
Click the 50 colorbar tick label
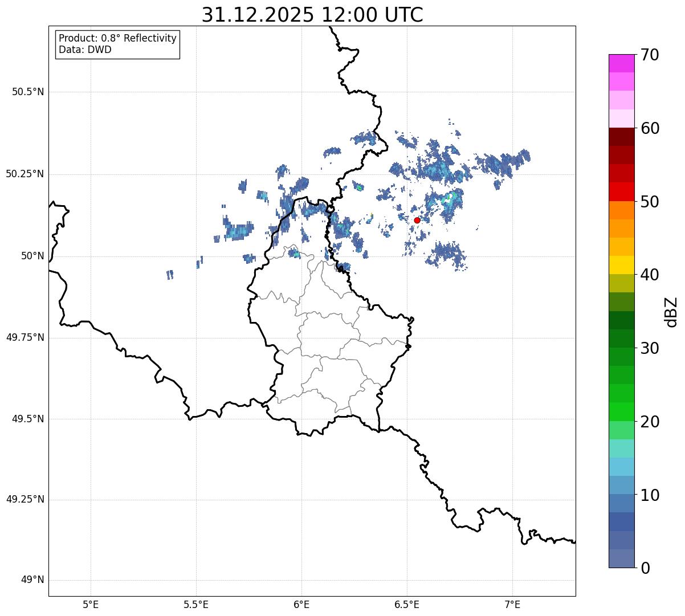click(x=650, y=202)
